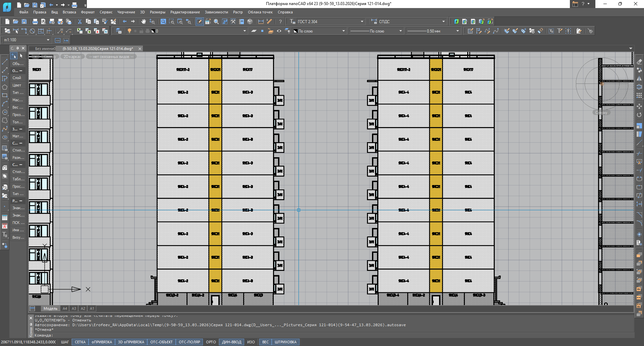Save the drawing using the diskette icon
The width and height of the screenshot is (644, 346).
(x=24, y=21)
